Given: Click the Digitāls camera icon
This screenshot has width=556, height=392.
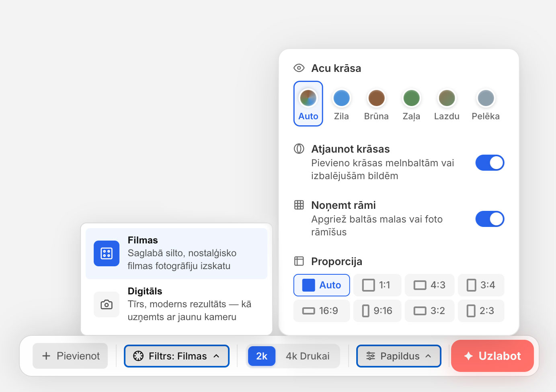Looking at the screenshot, I should [106, 304].
